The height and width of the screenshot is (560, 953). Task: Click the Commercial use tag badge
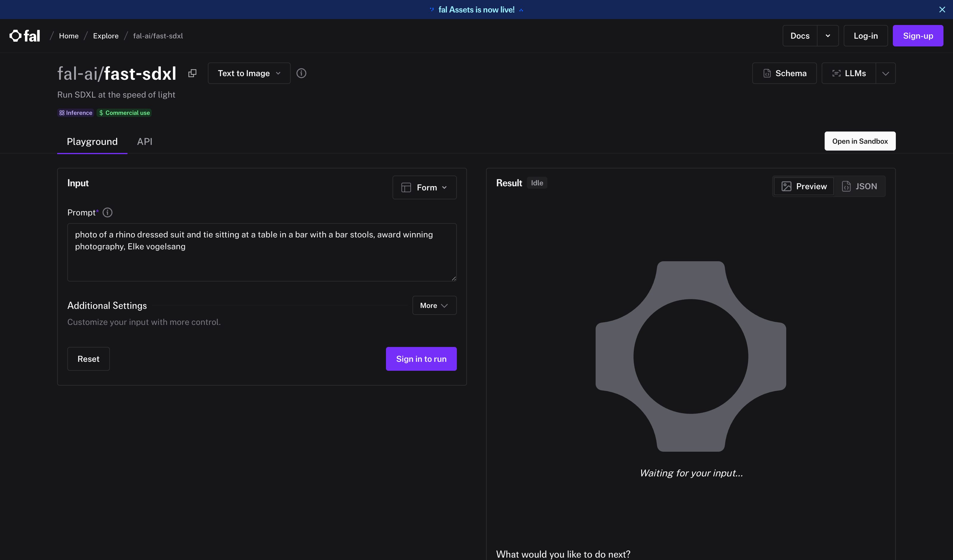point(124,112)
